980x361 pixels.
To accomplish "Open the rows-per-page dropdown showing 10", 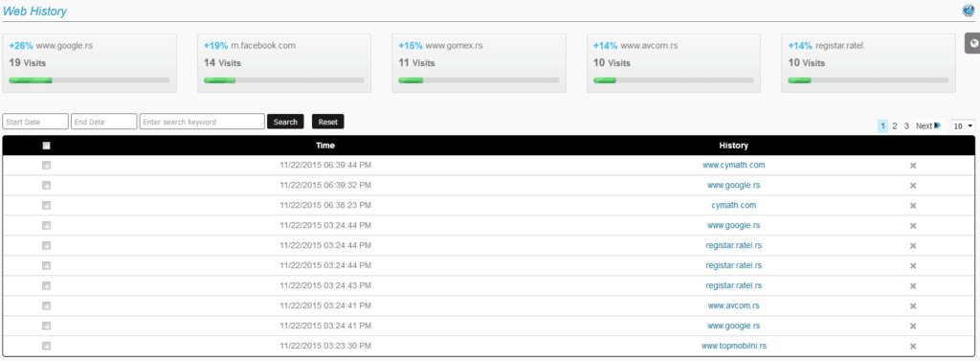I will click(963, 125).
